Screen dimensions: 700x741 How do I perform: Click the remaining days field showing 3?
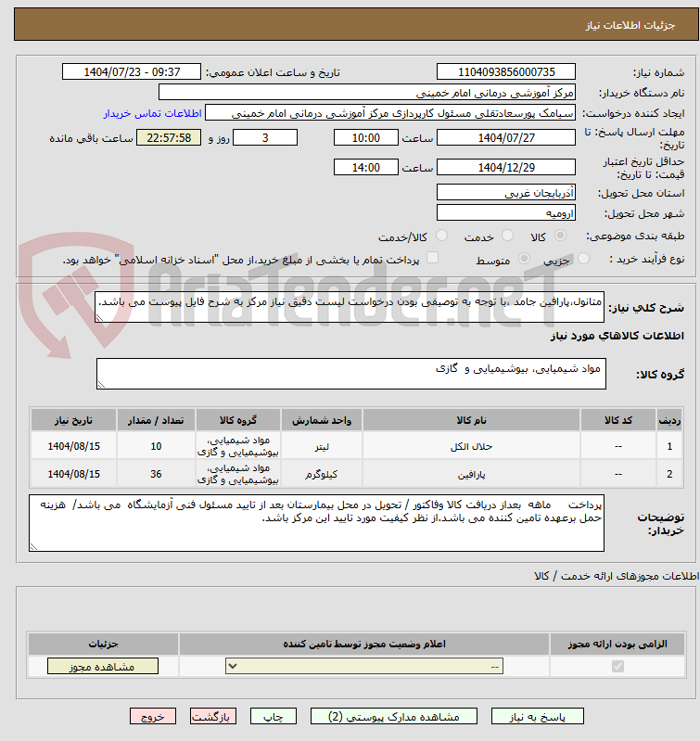[x=265, y=137]
